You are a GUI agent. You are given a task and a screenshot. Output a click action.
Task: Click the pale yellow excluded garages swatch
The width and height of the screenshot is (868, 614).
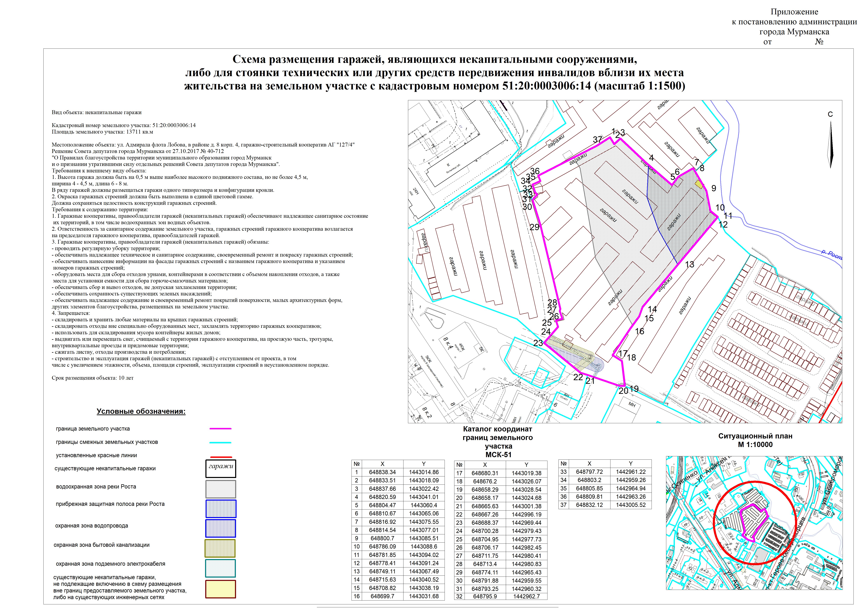220,589
